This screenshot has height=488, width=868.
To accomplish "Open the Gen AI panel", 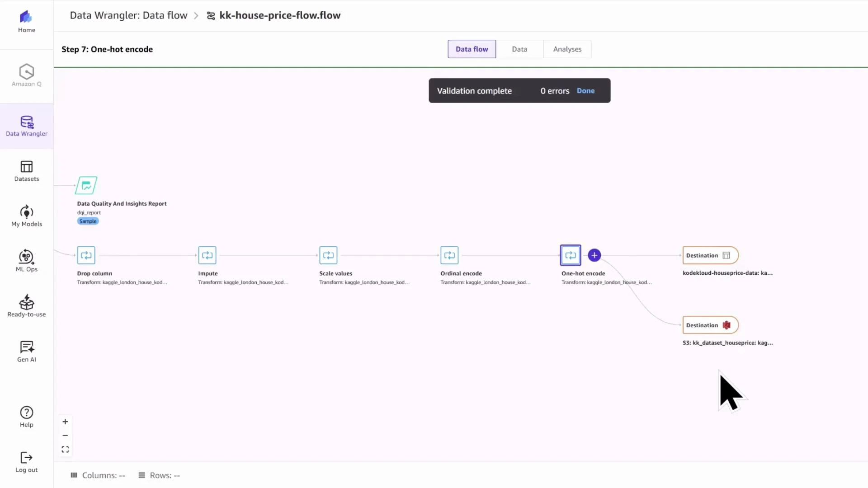I will [26, 351].
